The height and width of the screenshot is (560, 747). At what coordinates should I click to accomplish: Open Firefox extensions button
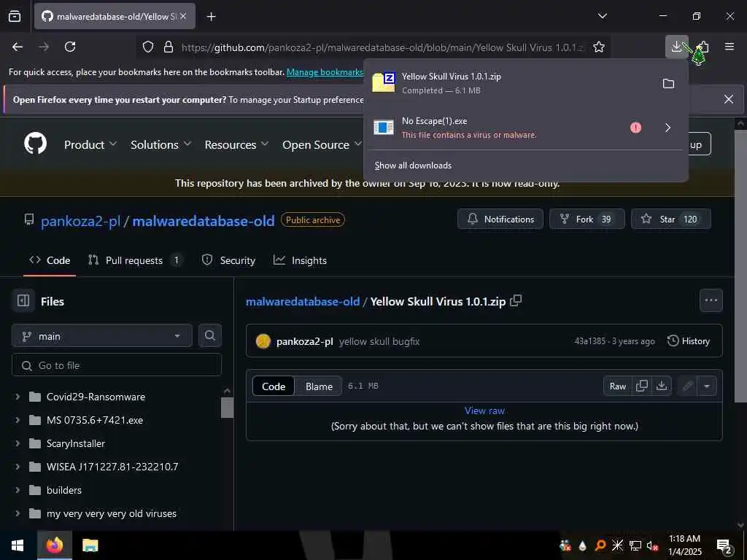click(x=703, y=47)
